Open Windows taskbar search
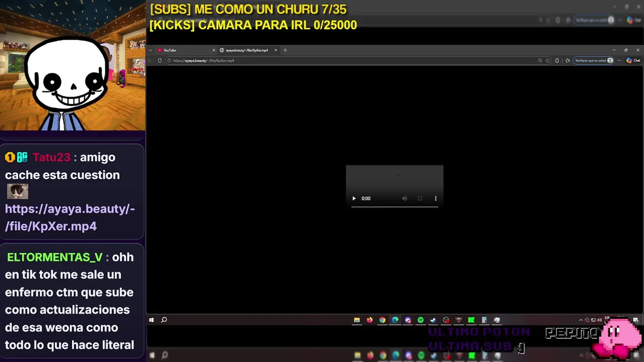The height and width of the screenshot is (362, 644). click(164, 320)
